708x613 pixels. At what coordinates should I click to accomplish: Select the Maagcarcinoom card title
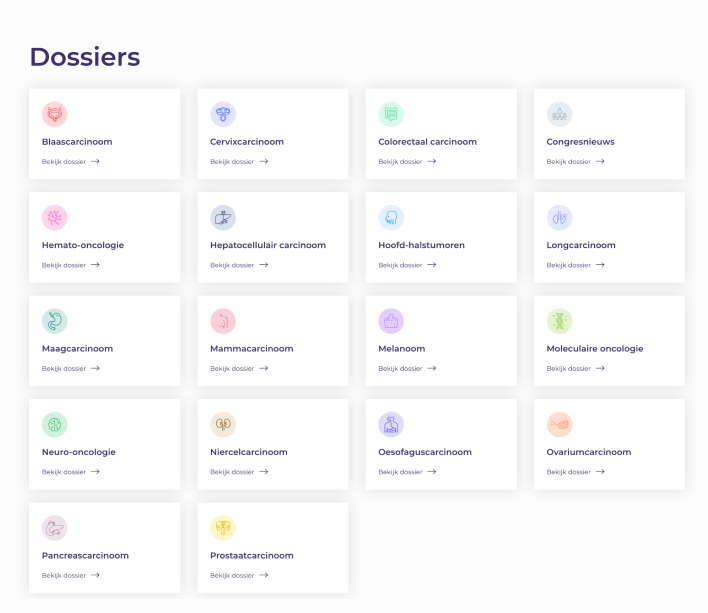click(x=78, y=348)
